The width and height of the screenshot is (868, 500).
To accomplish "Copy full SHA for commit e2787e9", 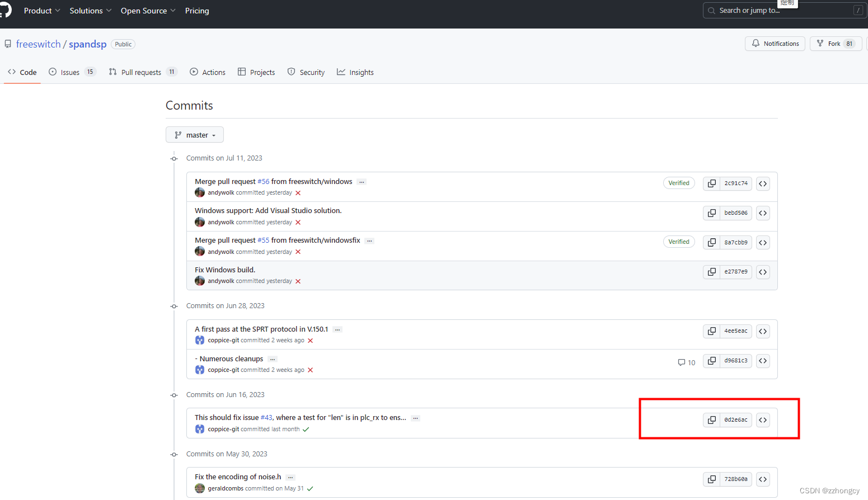I will pyautogui.click(x=711, y=272).
